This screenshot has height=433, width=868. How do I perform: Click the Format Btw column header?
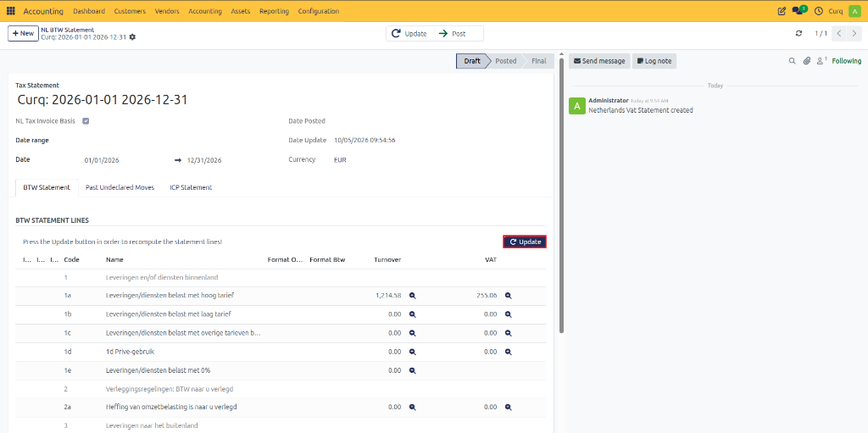tap(328, 259)
